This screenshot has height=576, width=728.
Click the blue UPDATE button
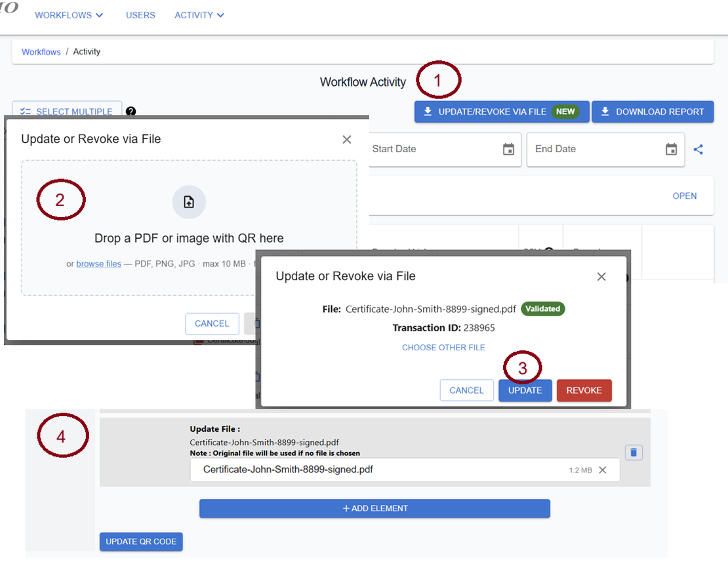[x=525, y=390]
